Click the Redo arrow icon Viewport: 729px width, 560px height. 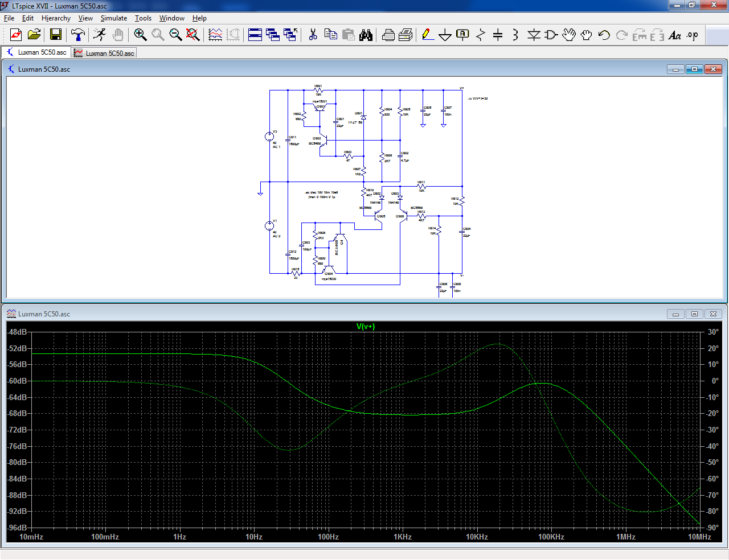click(x=622, y=35)
